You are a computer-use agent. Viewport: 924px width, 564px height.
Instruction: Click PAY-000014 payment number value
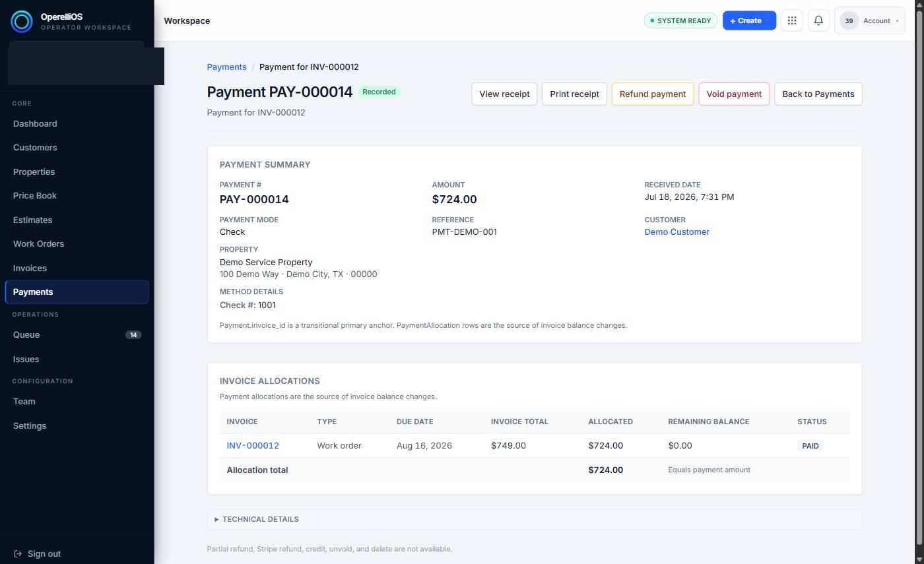click(x=254, y=199)
